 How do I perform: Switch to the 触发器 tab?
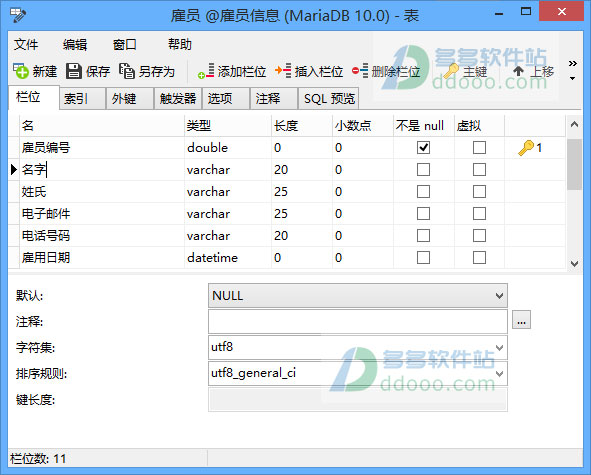pos(178,99)
